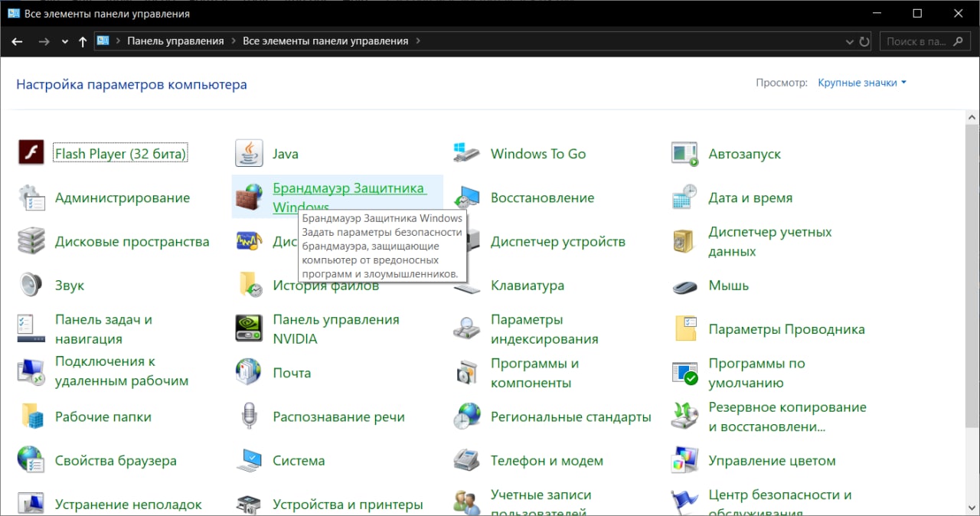
Task: Click the Дата и время calendar icon
Action: [684, 198]
